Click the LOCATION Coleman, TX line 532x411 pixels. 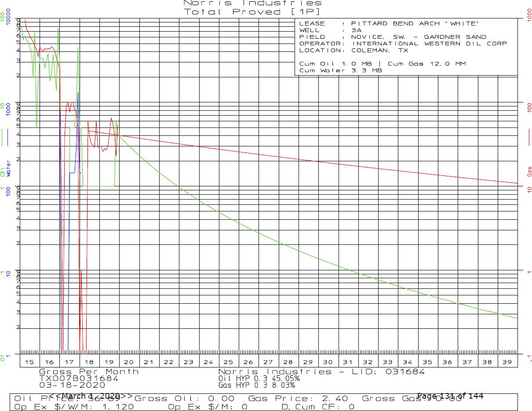pos(353,50)
